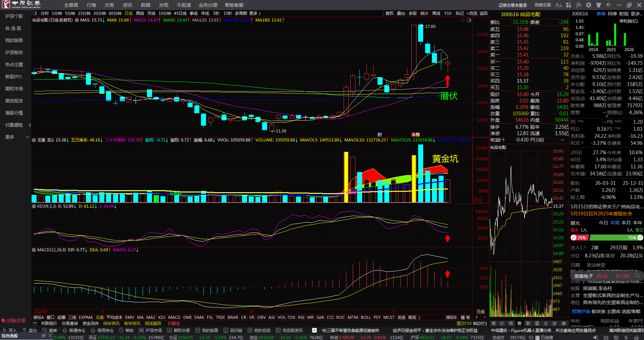Click the red/green 看多 sentiment bar
Screen dimensions: 644x340
pos(607,238)
